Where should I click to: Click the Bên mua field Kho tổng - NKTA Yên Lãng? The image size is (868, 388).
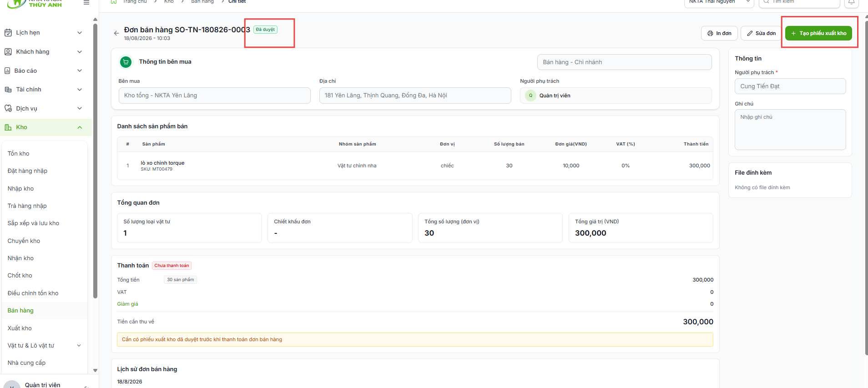[214, 96]
